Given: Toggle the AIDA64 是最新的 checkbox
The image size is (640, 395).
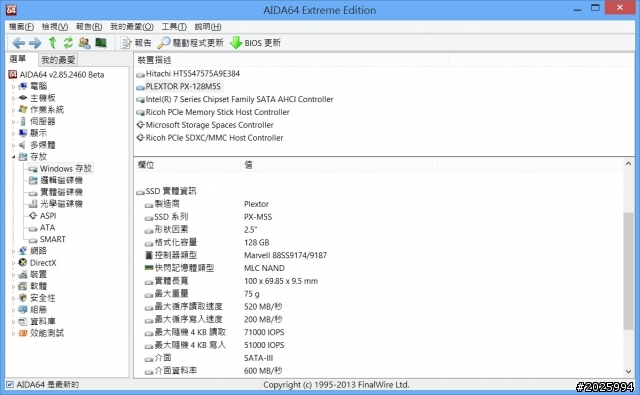Looking at the screenshot, I should 10,385.
